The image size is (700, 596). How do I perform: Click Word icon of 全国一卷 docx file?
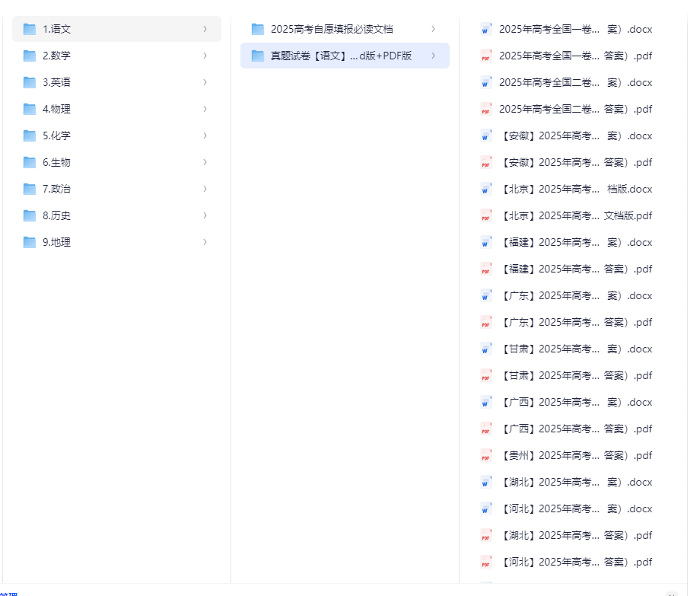click(485, 29)
